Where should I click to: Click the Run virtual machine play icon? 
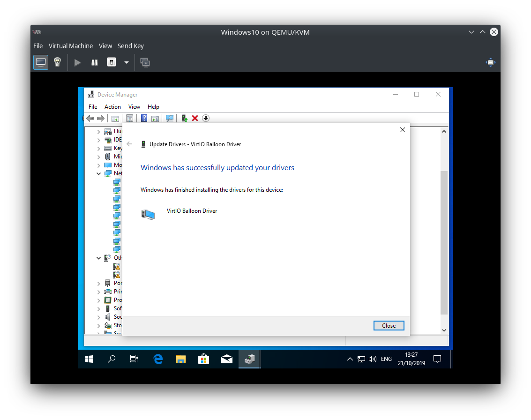point(77,62)
